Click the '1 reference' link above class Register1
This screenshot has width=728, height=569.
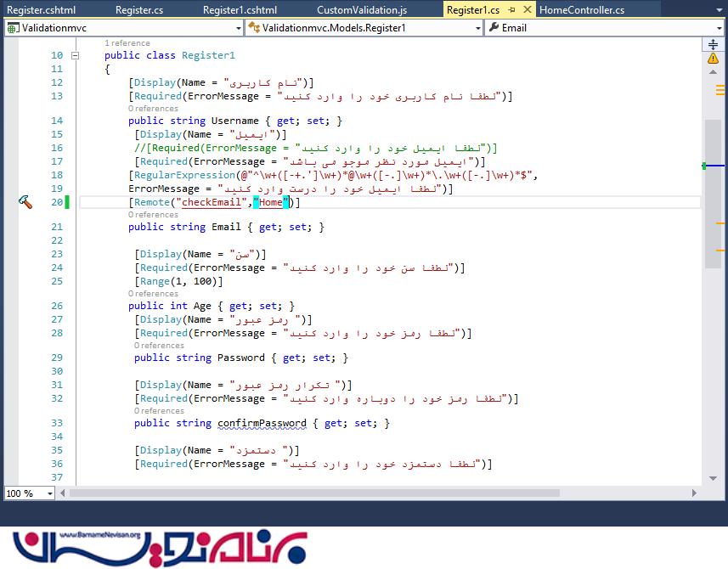click(x=127, y=42)
